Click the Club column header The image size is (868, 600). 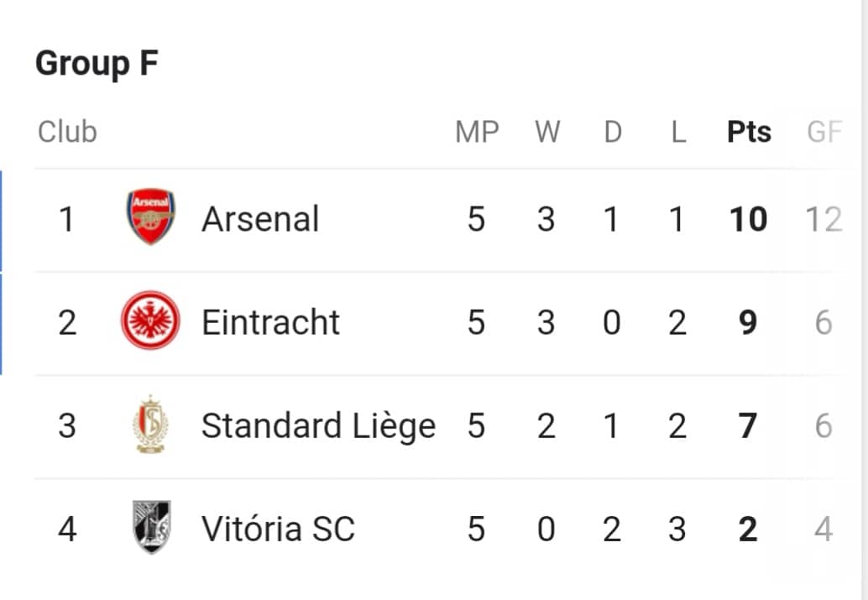[67, 132]
